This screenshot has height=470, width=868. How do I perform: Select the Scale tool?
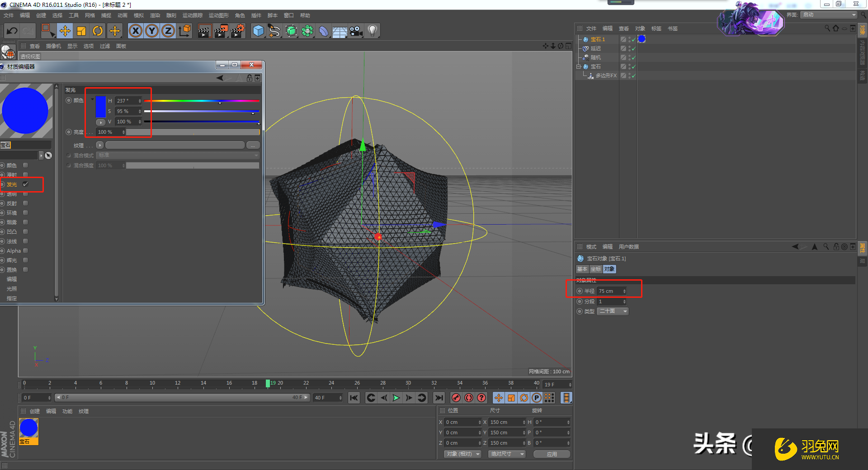pos(81,31)
